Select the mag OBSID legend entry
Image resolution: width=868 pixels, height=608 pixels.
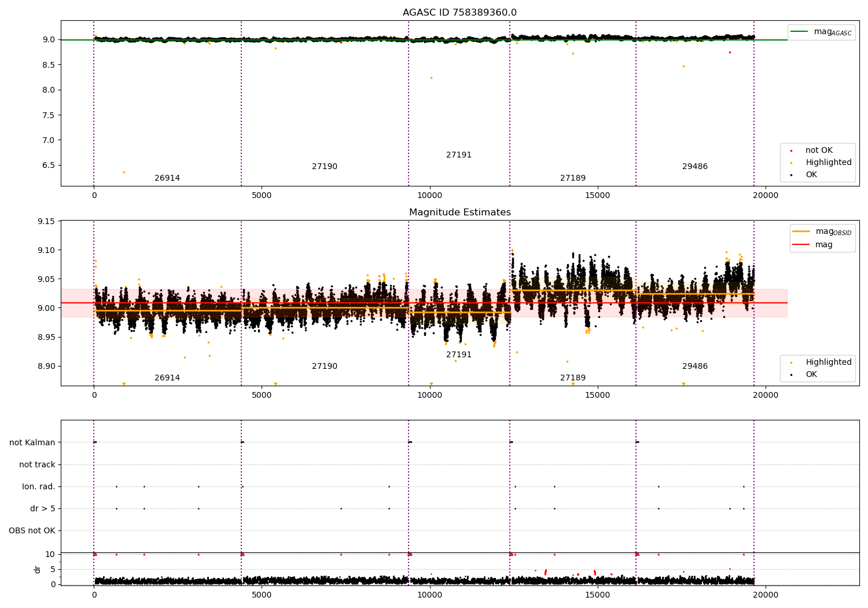coord(822,232)
